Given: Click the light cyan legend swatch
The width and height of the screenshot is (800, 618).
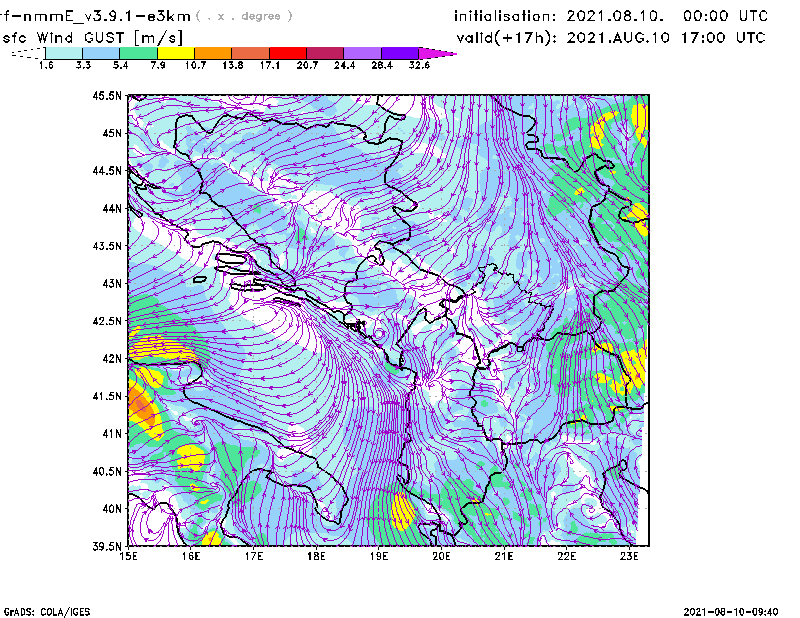Looking at the screenshot, I should pyautogui.click(x=64, y=53).
